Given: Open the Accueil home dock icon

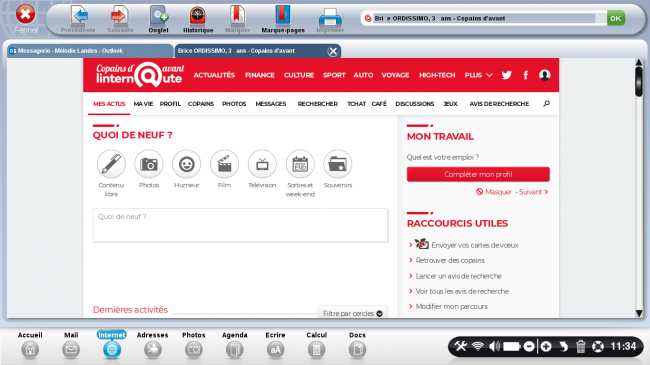Looking at the screenshot, I should coord(30,350).
